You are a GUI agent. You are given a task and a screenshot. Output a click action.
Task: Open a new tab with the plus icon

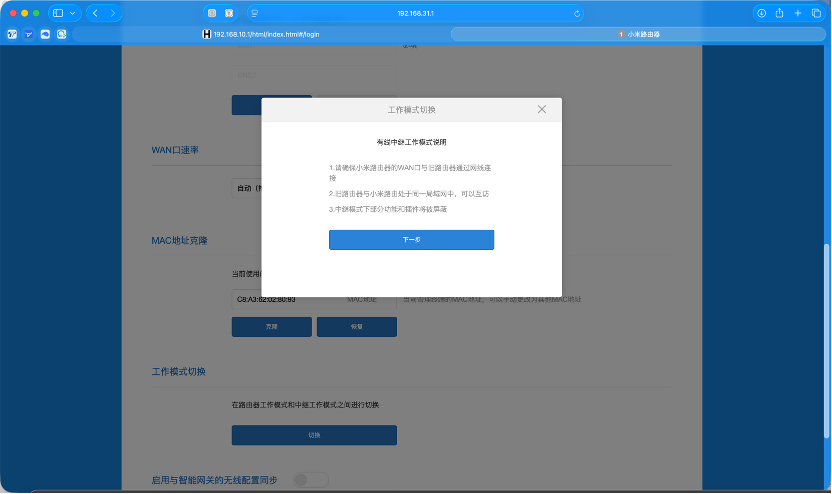[x=798, y=13]
